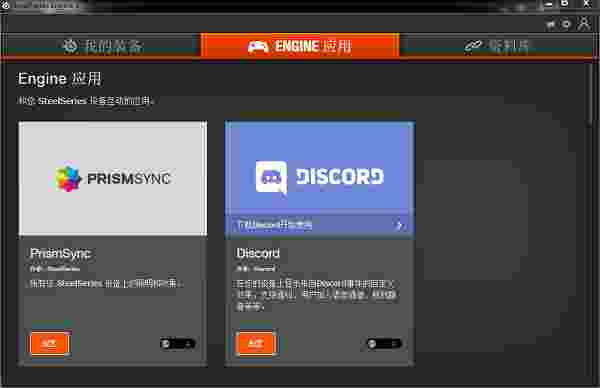Click the Discord app title
This screenshot has width=600, height=388.
(x=258, y=253)
